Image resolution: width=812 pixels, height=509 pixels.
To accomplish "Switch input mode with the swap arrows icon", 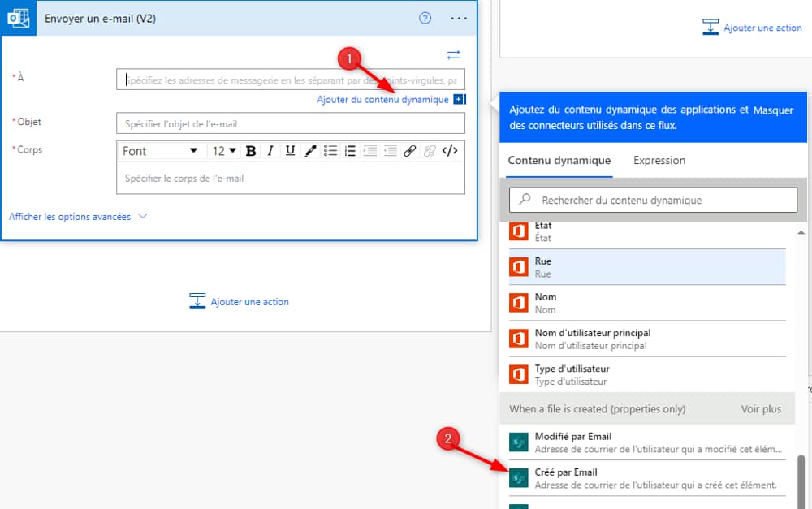I will coord(453,55).
